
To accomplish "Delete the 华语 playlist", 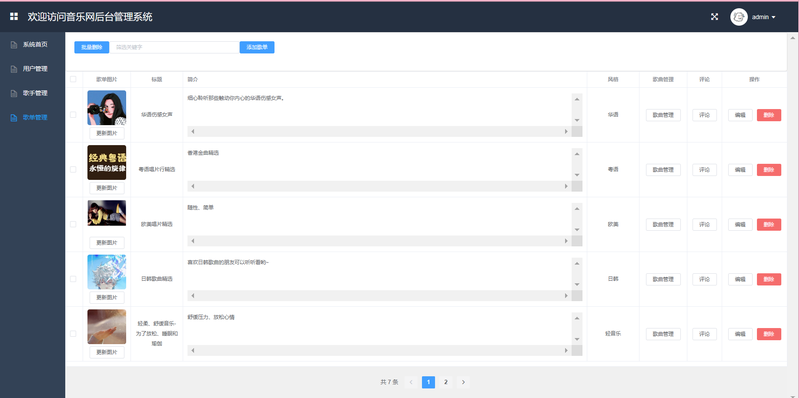I will (x=769, y=115).
